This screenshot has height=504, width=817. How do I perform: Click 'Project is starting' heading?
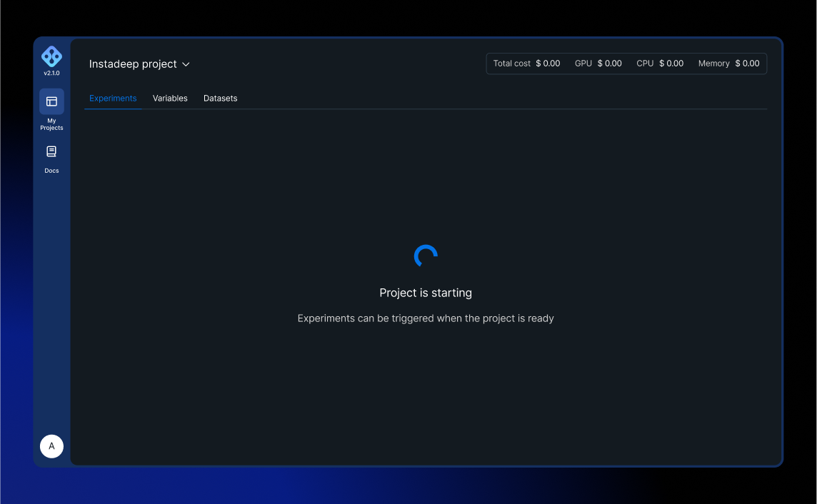tap(426, 293)
